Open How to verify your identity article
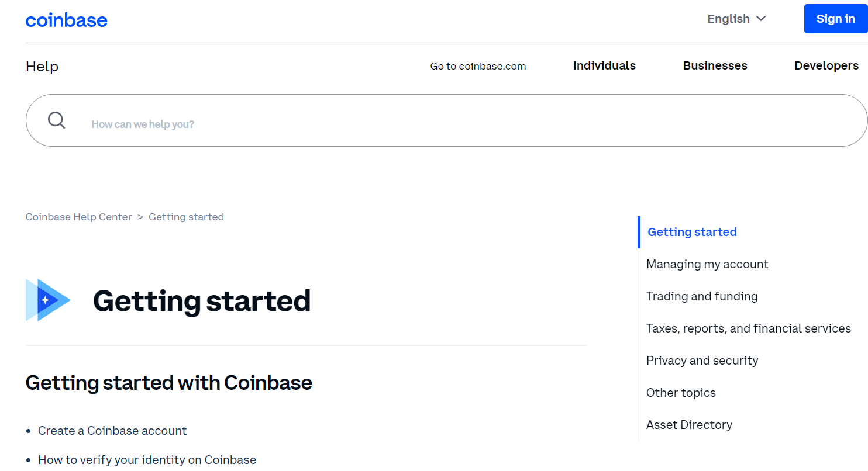This screenshot has width=868, height=471. click(x=147, y=460)
